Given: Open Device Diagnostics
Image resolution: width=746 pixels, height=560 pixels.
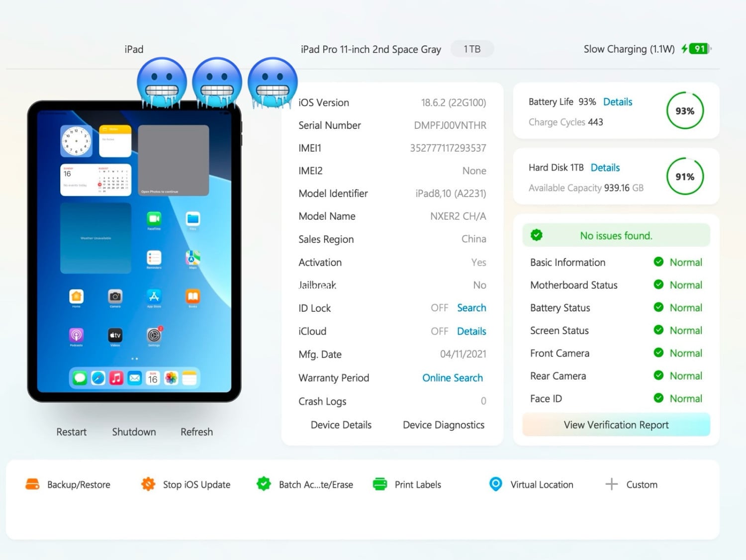Looking at the screenshot, I should coord(444,425).
